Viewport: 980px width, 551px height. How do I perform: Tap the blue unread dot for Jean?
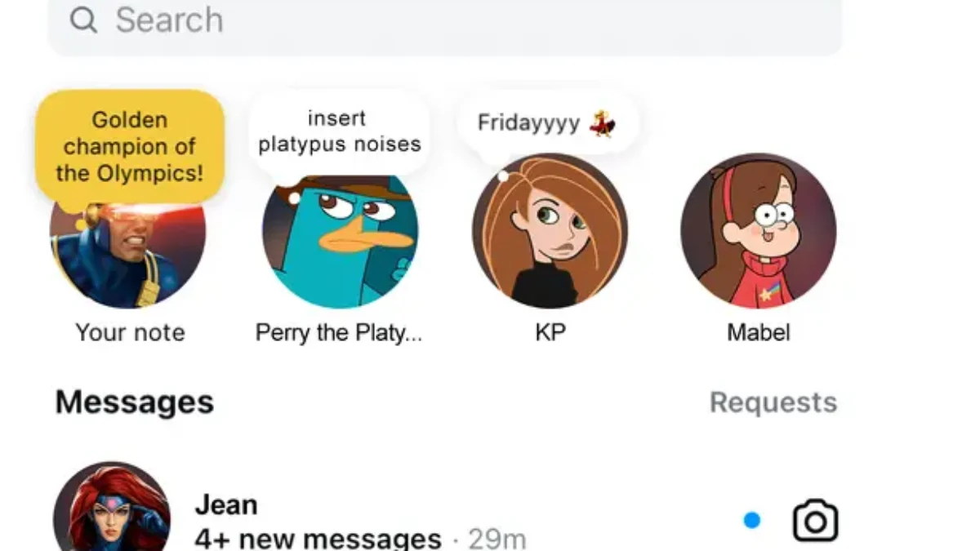752,520
